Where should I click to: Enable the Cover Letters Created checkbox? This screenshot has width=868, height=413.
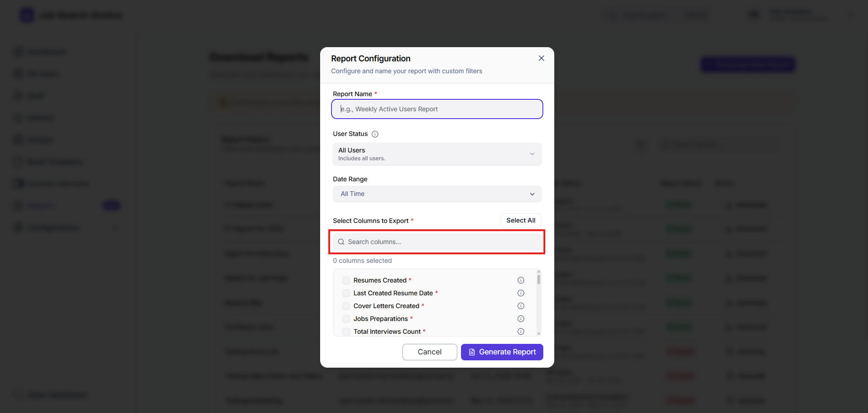tap(346, 306)
